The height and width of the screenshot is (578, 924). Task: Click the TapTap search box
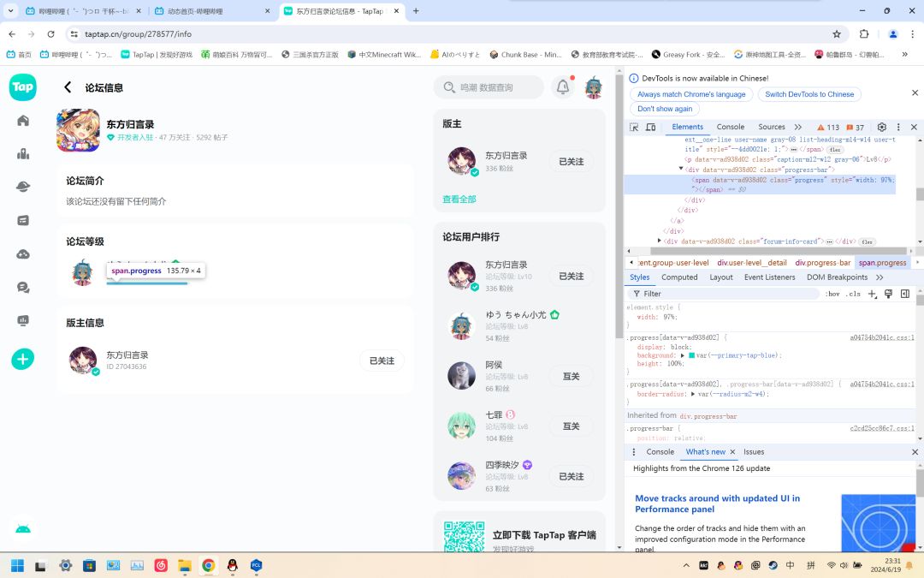point(489,87)
